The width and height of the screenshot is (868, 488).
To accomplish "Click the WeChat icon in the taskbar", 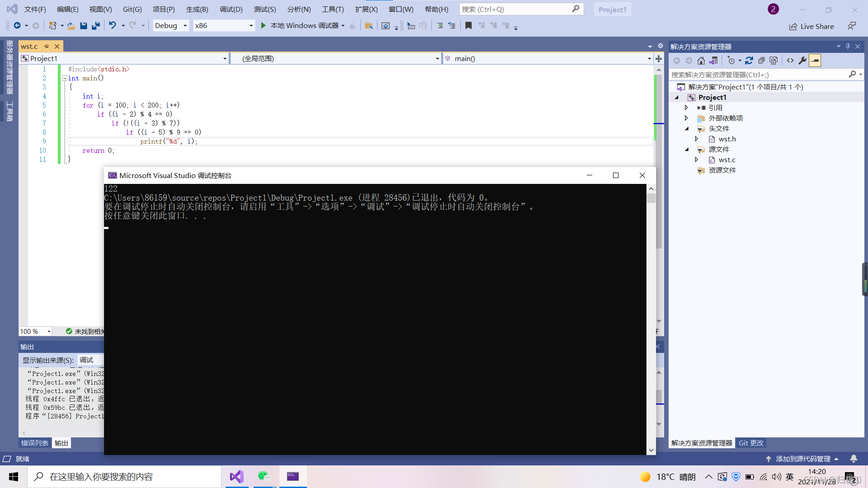I will coord(264,476).
